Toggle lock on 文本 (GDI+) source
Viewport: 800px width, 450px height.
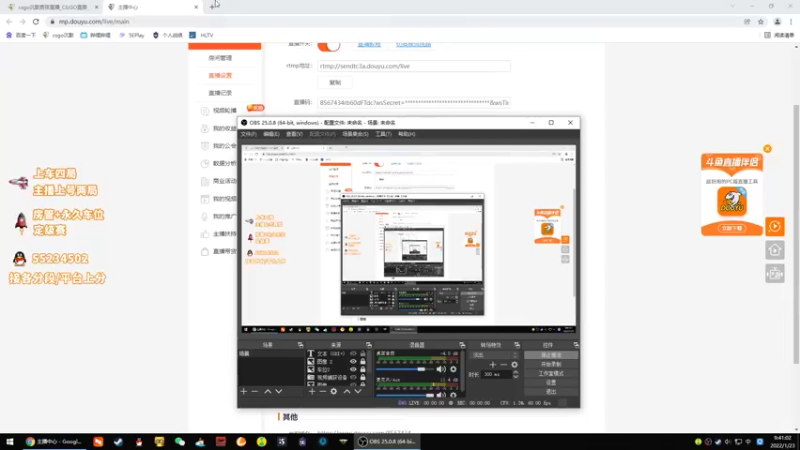coord(363,354)
